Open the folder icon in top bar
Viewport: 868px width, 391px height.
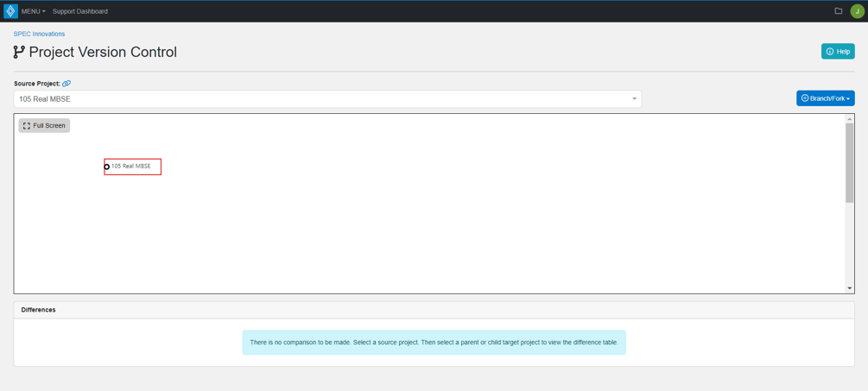839,11
